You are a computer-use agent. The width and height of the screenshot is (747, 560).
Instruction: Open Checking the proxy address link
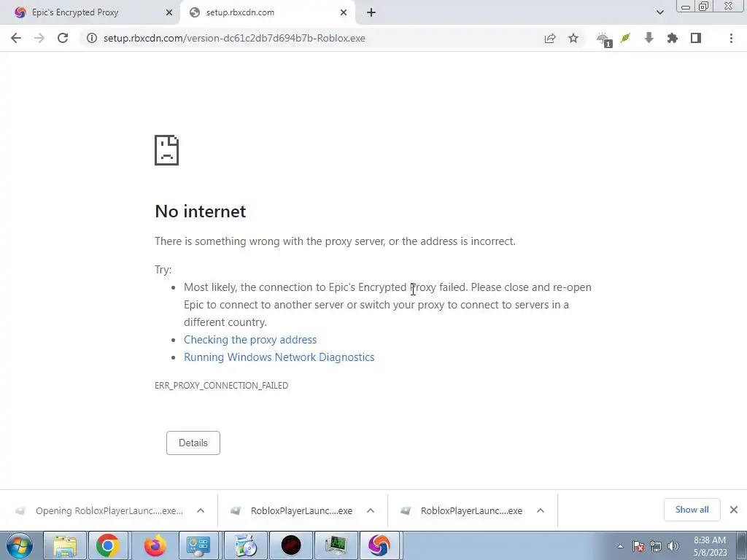click(250, 340)
